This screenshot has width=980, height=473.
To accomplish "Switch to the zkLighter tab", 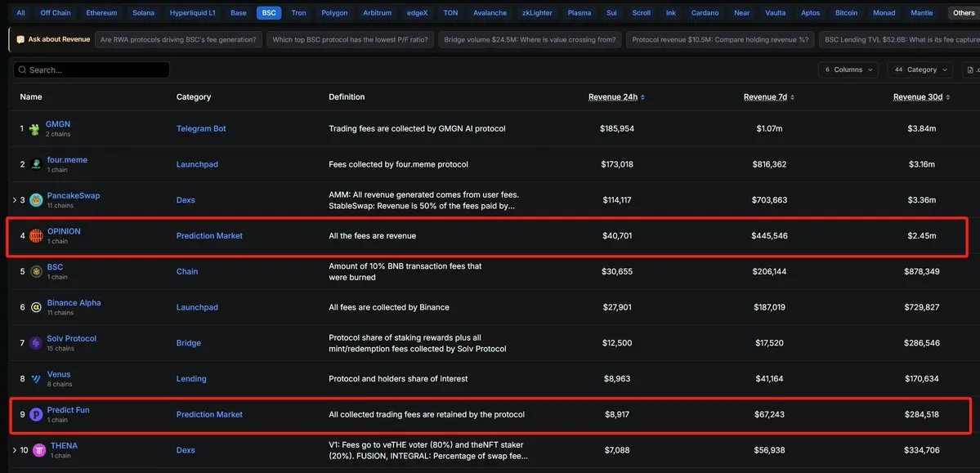I will click(x=538, y=12).
